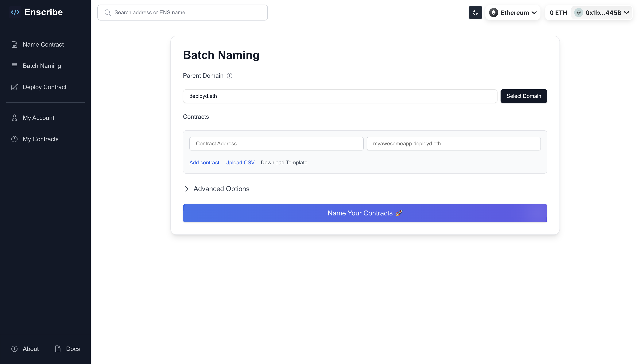The width and height of the screenshot is (639, 364).
Task: Click the Batch Naming sidebar icon
Action: tap(14, 66)
